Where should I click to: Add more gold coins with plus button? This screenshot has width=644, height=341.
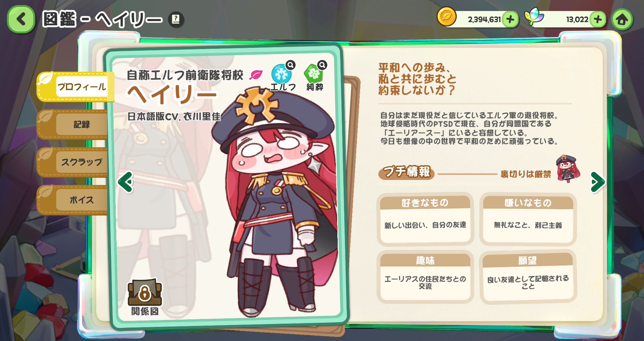click(x=510, y=20)
